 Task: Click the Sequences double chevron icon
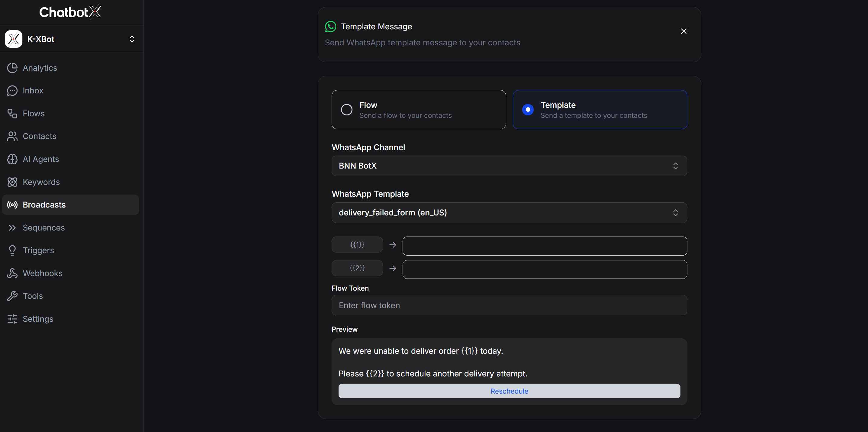click(x=12, y=228)
